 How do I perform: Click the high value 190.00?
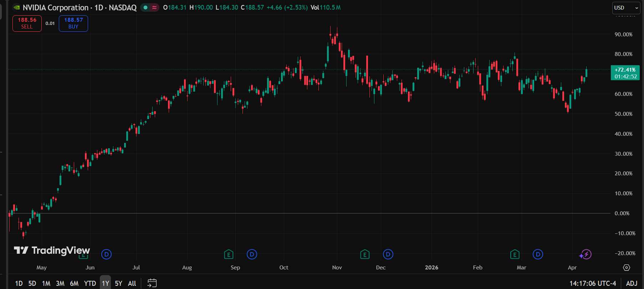point(204,7)
